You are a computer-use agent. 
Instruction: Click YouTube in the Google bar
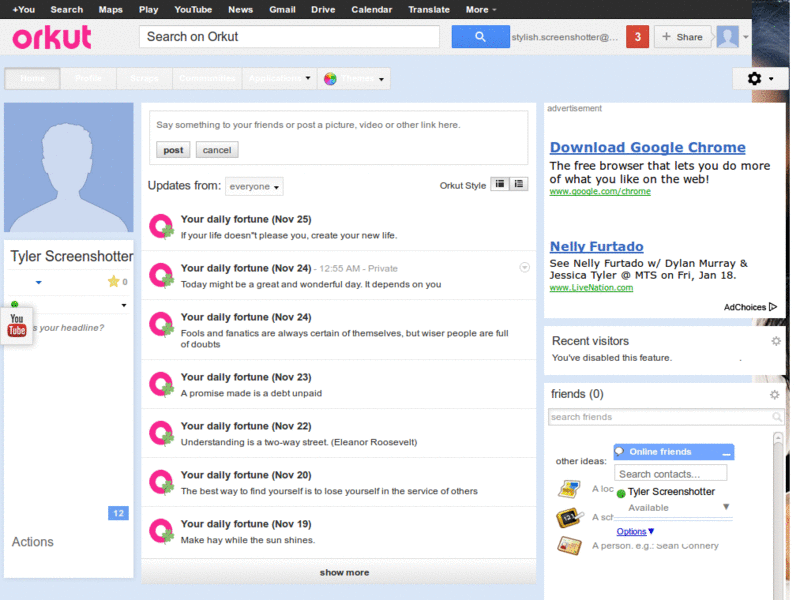[x=193, y=9]
